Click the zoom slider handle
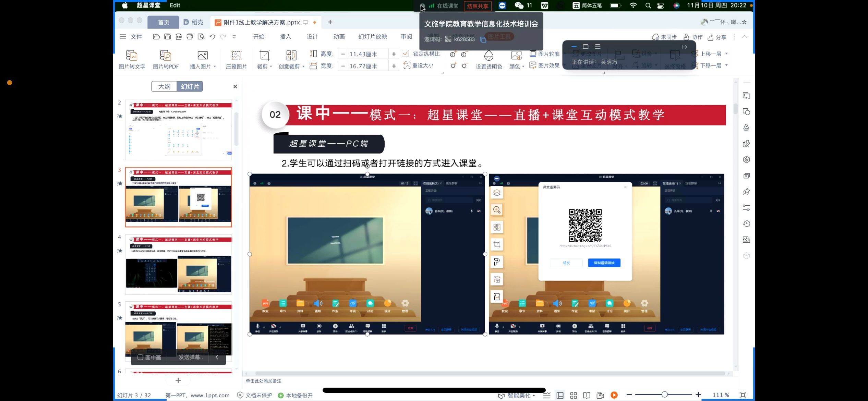 [664, 395]
